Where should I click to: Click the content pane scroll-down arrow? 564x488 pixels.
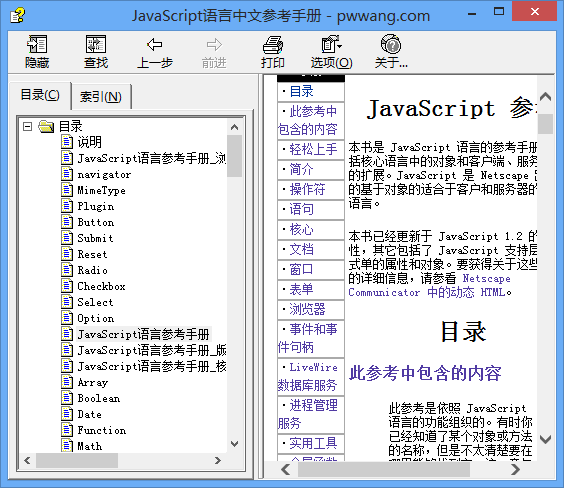(546, 439)
